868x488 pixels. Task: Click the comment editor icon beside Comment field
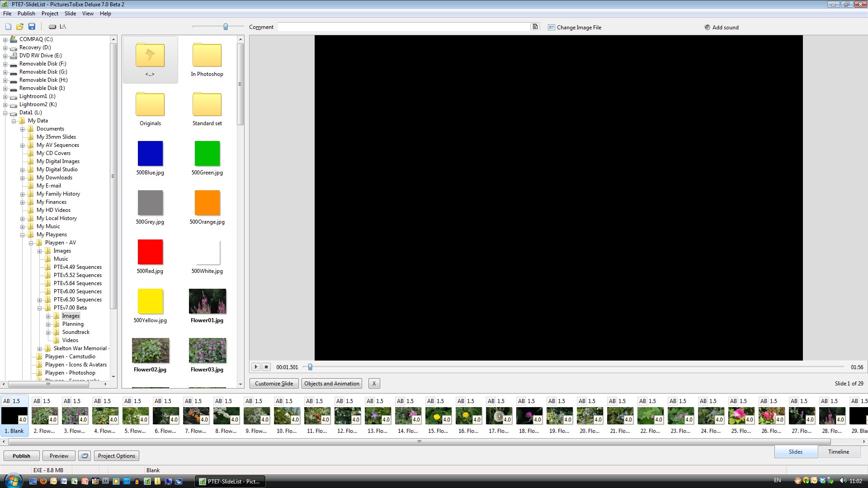pos(535,27)
